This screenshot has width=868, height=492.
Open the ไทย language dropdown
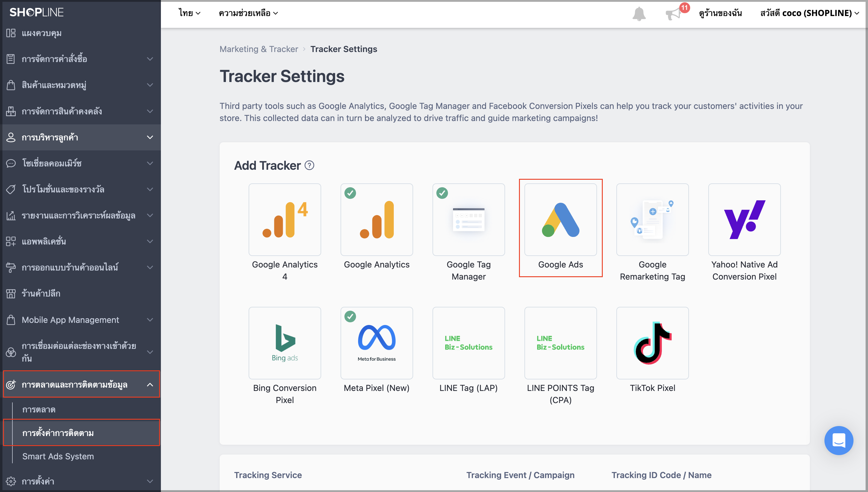point(189,13)
